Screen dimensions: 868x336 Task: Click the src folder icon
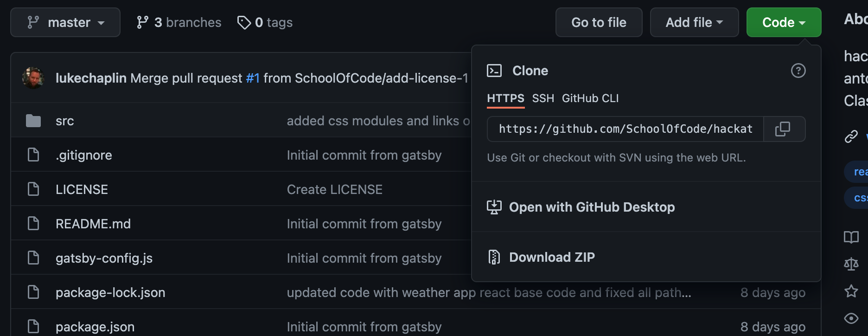click(33, 121)
